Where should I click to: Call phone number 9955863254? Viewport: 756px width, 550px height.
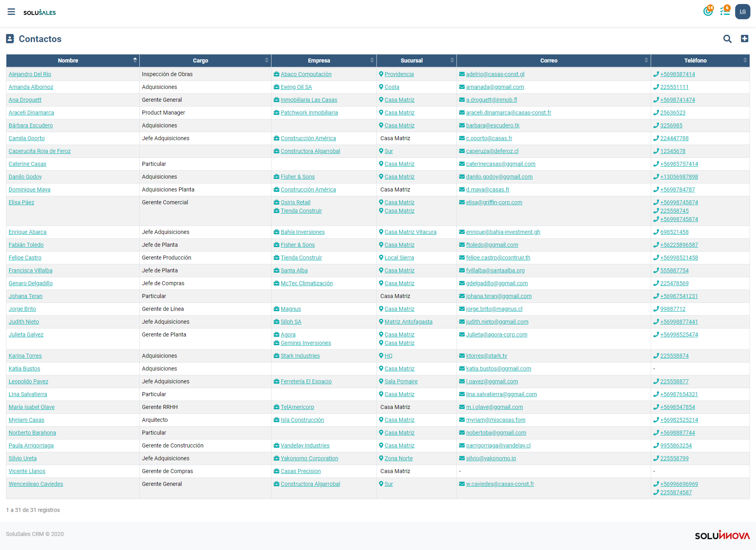676,445
